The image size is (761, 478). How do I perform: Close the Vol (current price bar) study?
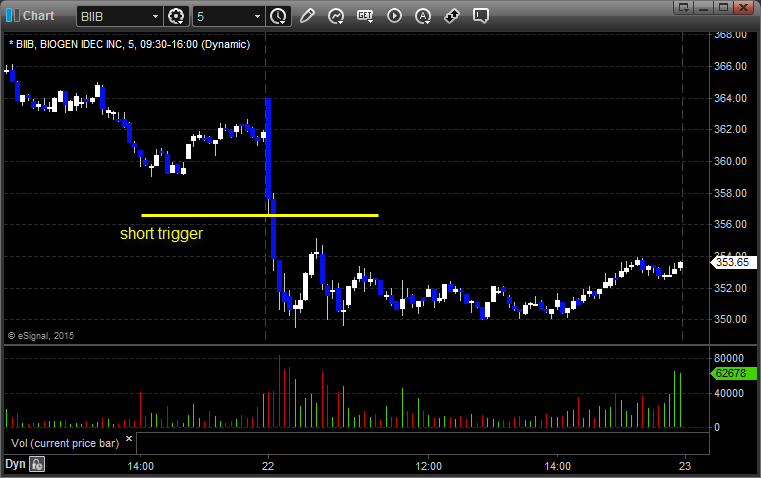[x=129, y=439]
